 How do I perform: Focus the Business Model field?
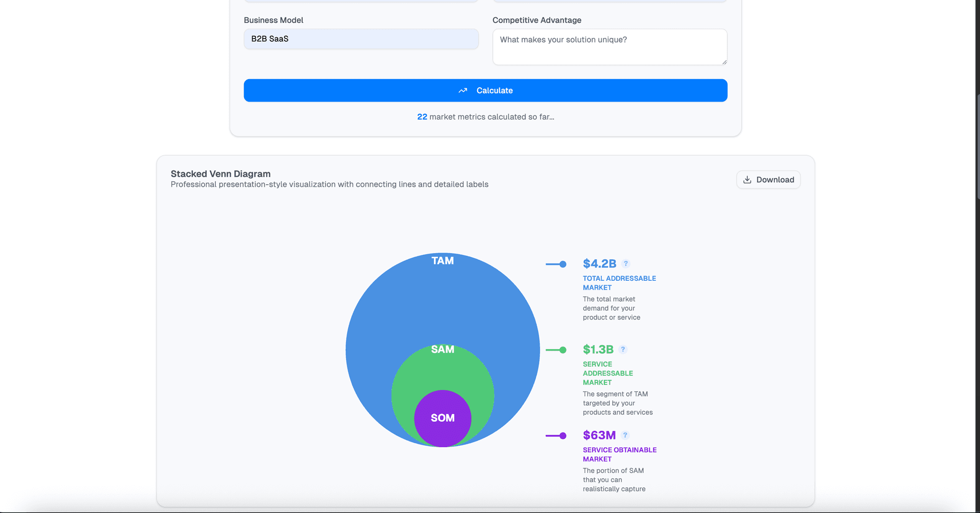(x=361, y=39)
